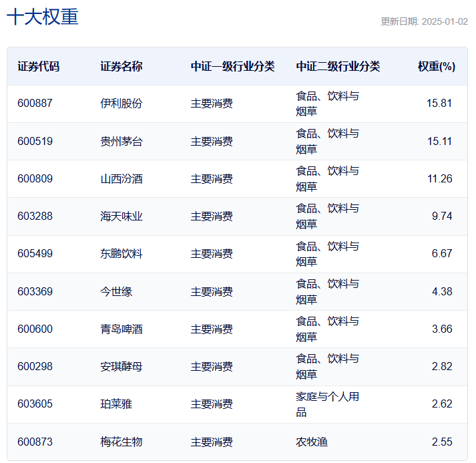Select security code 603288
The image size is (476, 463).
pyautogui.click(x=35, y=216)
